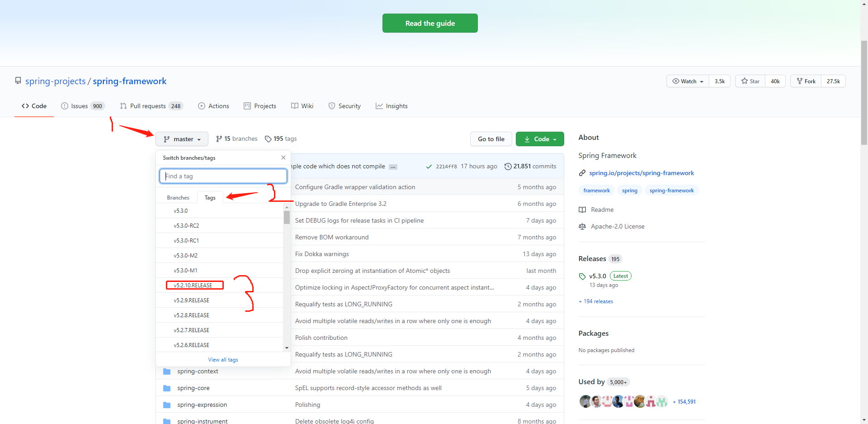This screenshot has width=868, height=424.
Task: Open the Watch dropdown
Action: (688, 81)
